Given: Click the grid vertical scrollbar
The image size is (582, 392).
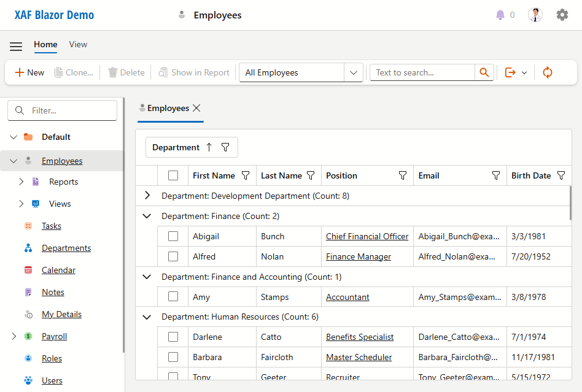Looking at the screenshot, I should click(570, 203).
